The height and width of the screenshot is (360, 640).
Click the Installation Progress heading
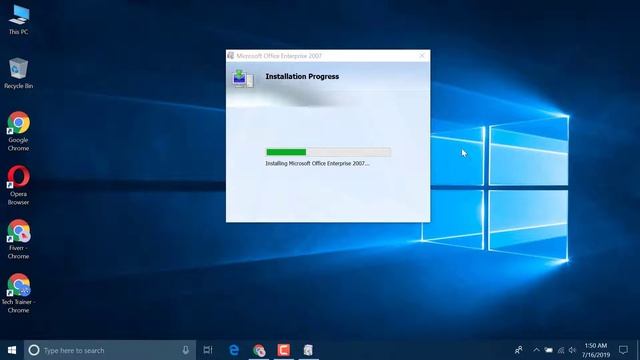click(302, 76)
